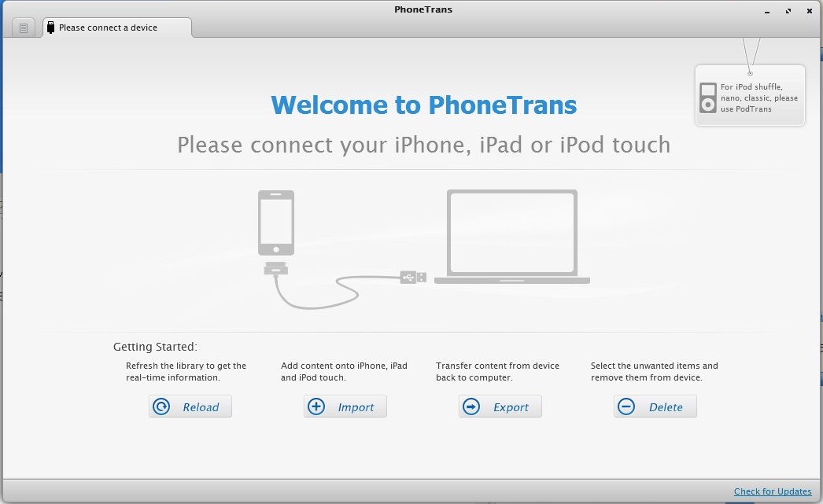Image resolution: width=823 pixels, height=504 pixels.
Task: Click the minus icon on Delete
Action: click(x=626, y=407)
